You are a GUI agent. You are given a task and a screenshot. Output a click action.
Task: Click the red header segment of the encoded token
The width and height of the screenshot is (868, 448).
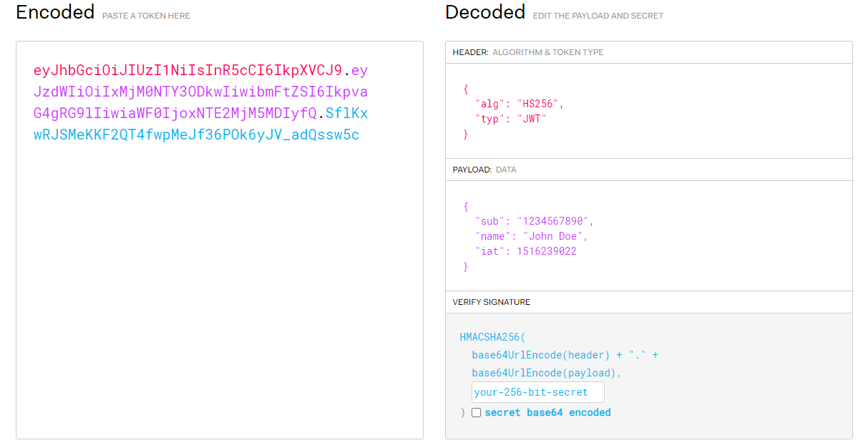187,71
